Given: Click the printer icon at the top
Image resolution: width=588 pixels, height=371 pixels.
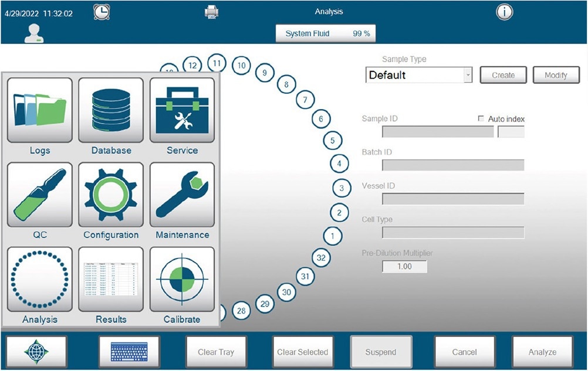Looking at the screenshot, I should click(211, 11).
